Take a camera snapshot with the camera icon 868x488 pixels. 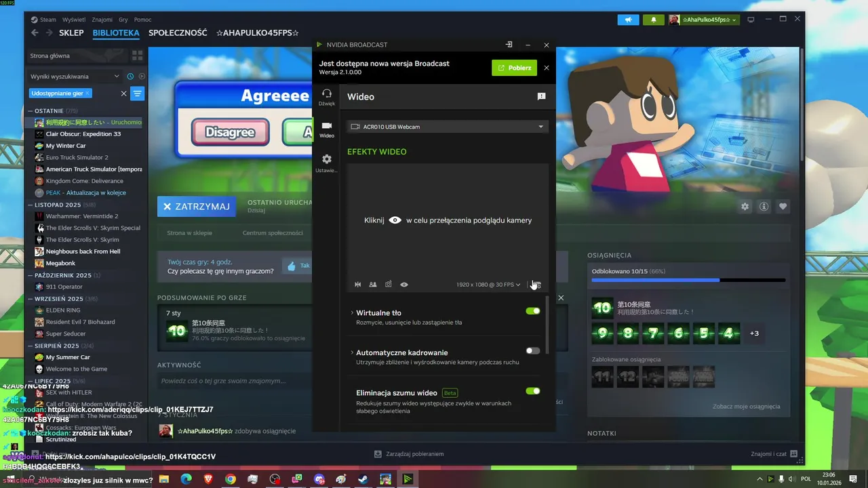[389, 285]
